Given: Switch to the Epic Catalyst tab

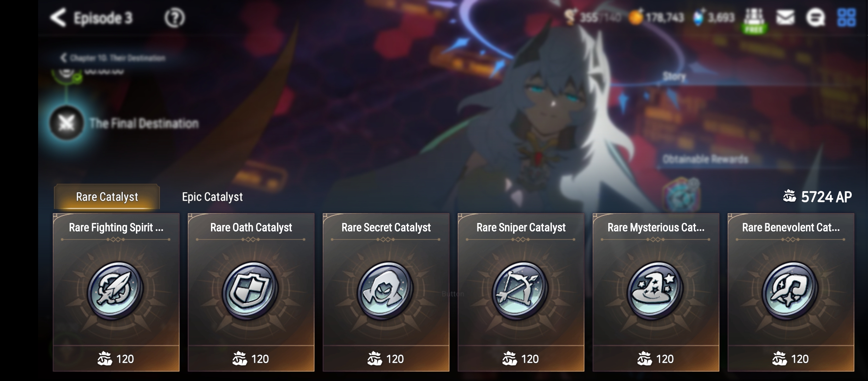Looking at the screenshot, I should pos(212,197).
